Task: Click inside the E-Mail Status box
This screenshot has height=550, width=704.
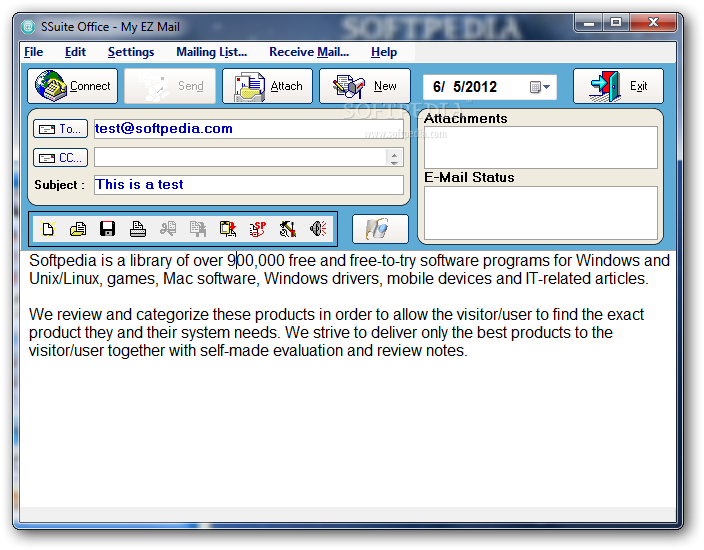Action: pos(541,213)
